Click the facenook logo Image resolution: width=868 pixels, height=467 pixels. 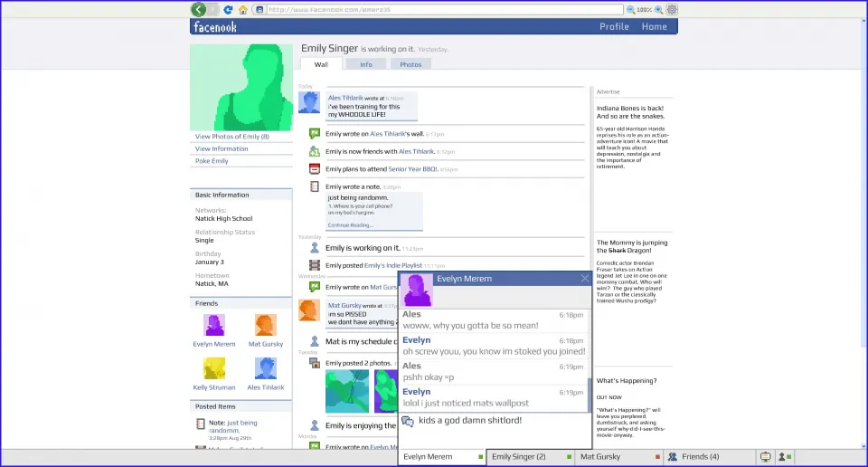coord(215,26)
